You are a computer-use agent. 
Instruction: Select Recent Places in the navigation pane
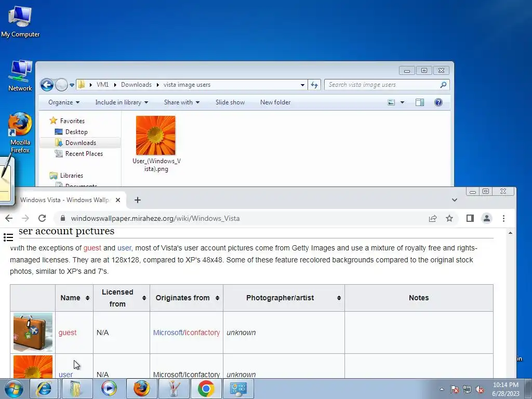(79, 154)
